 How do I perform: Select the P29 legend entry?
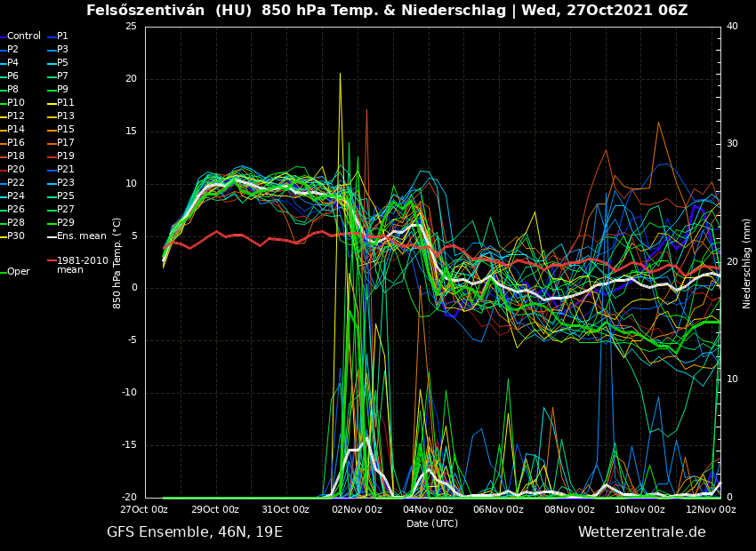[x=66, y=223]
